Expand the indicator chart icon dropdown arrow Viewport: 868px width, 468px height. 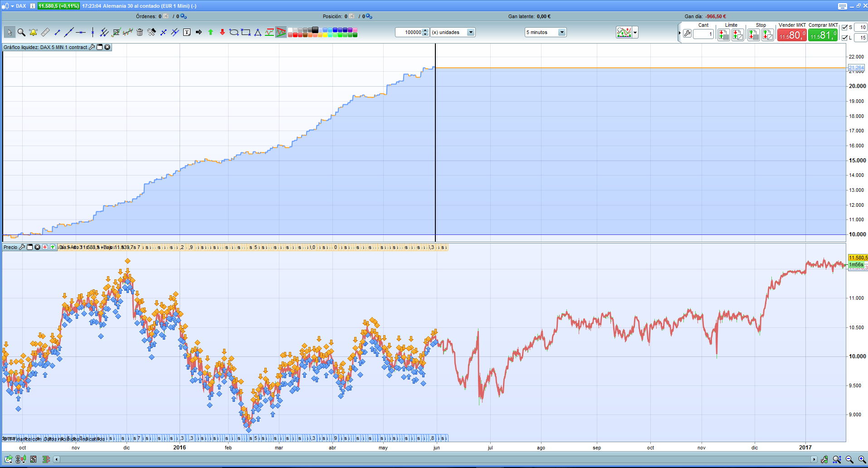[x=635, y=32]
